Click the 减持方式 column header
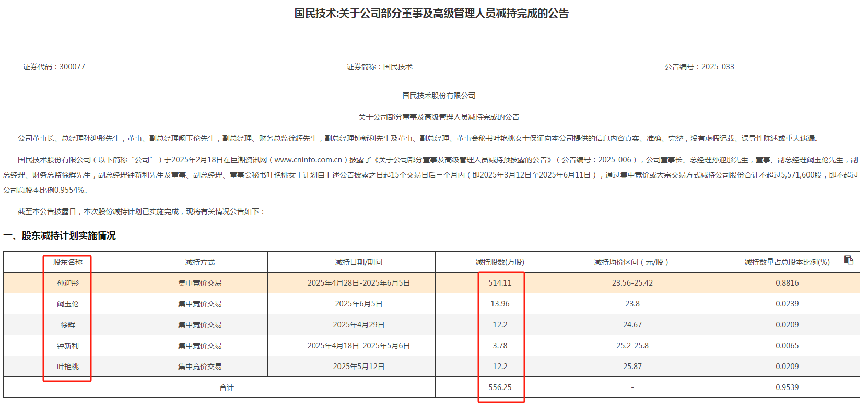 (200, 262)
